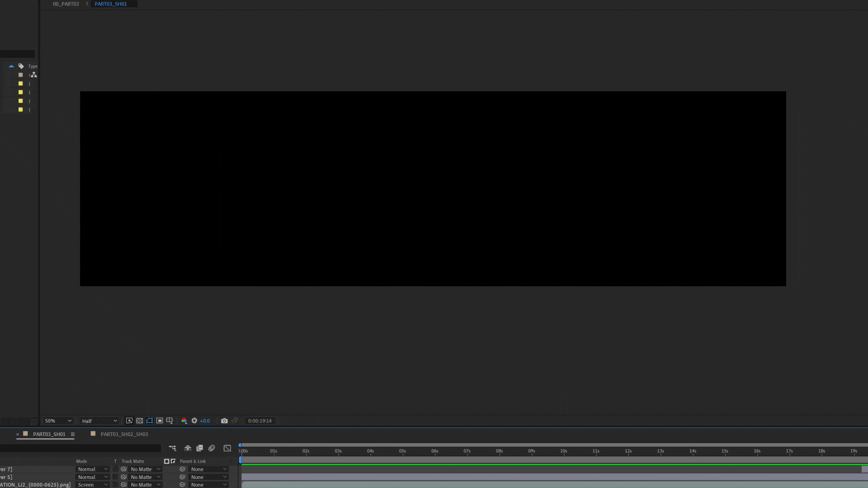Image resolution: width=868 pixels, height=488 pixels.
Task: Click the Region of Interest icon
Action: [160, 421]
